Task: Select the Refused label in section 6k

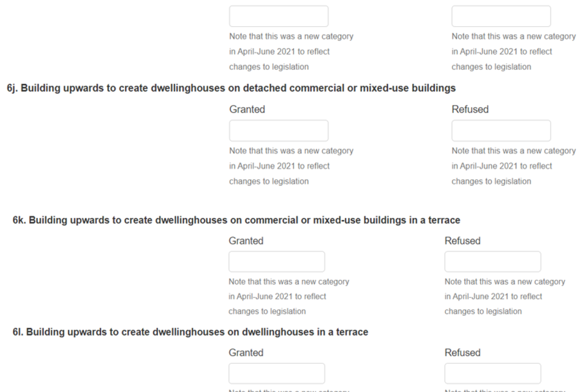Action: [x=462, y=241]
